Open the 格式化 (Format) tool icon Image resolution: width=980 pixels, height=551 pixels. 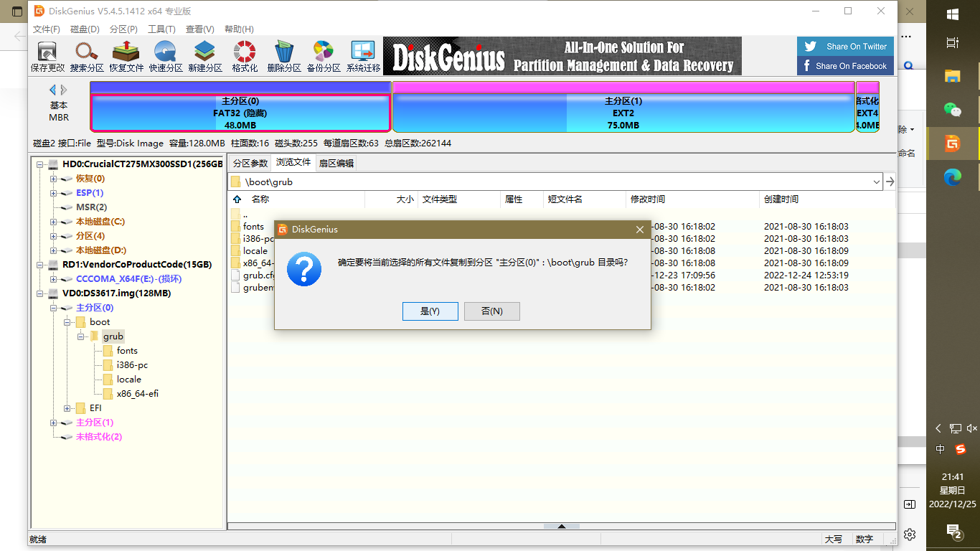(244, 56)
